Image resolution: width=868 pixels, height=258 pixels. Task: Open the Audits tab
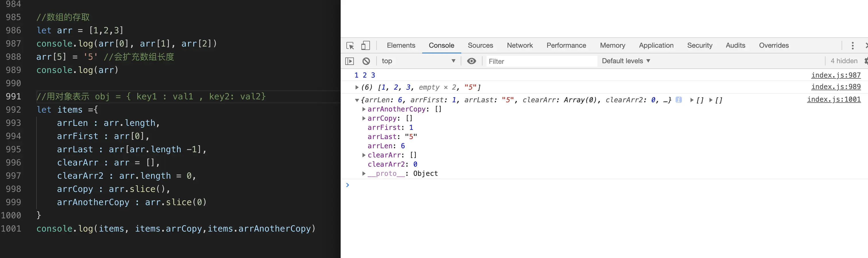(736, 45)
